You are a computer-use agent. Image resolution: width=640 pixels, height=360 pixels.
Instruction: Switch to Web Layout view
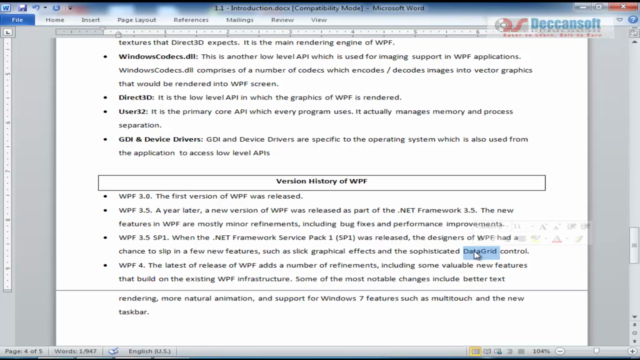498,351
